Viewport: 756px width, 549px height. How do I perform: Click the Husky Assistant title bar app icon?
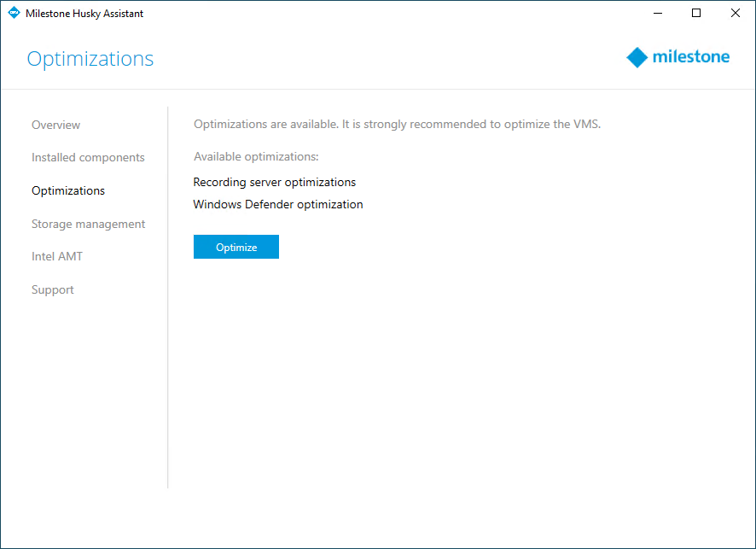pyautogui.click(x=14, y=13)
